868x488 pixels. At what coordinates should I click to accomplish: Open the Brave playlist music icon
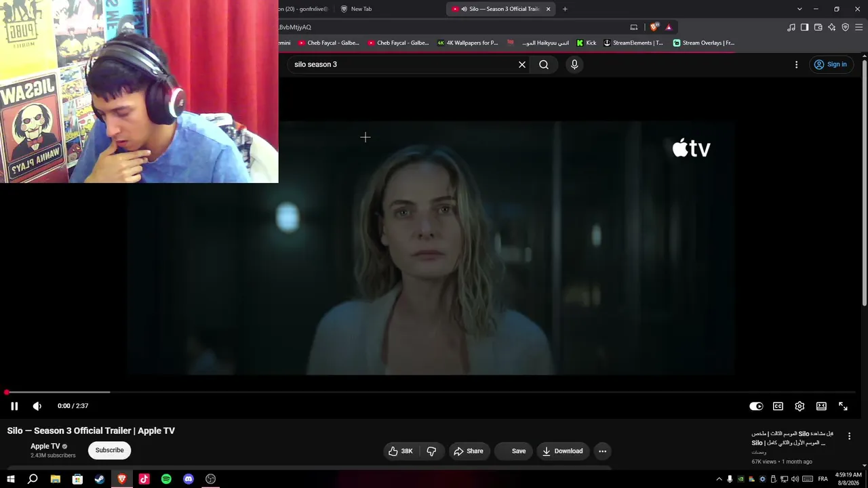[791, 27]
